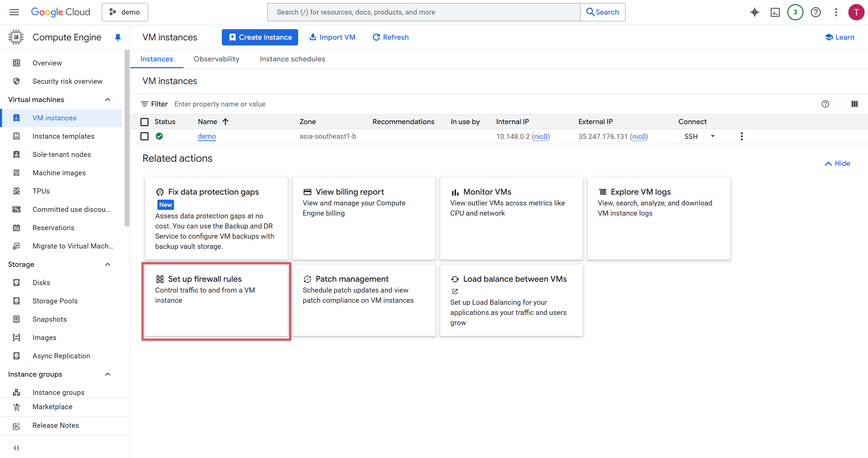Screen dimensions: 868x458
Task: Activate Cloud Shell terminal icon
Action: 775,12
